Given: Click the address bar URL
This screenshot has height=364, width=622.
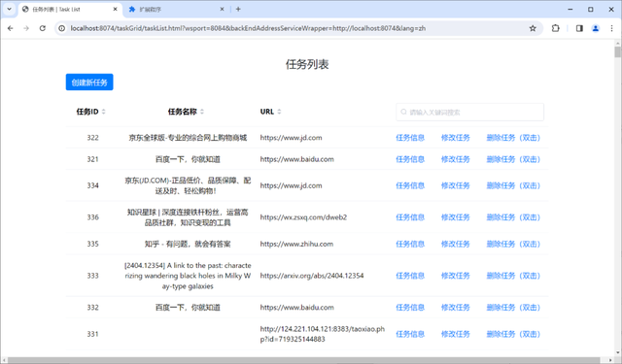Looking at the screenshot, I should click(248, 28).
